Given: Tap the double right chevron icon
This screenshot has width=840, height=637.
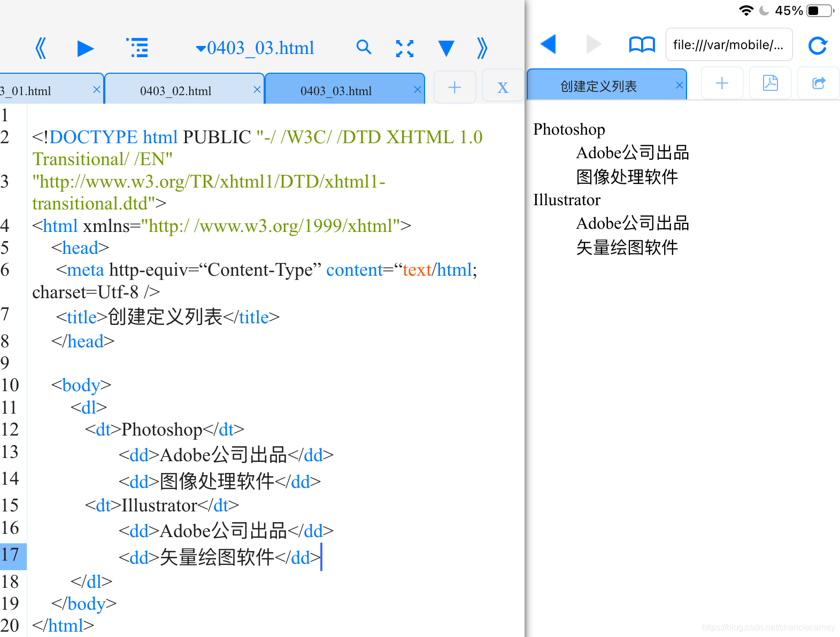Looking at the screenshot, I should pos(482,48).
